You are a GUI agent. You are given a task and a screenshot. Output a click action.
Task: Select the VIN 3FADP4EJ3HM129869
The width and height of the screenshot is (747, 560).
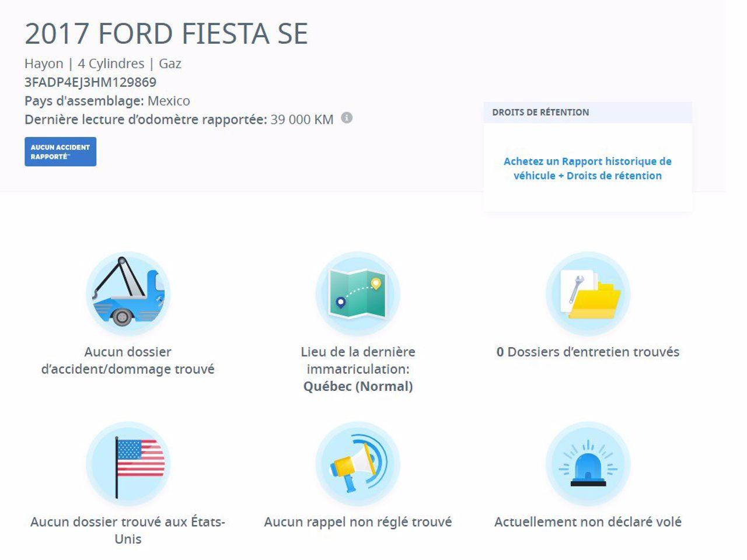(x=90, y=82)
